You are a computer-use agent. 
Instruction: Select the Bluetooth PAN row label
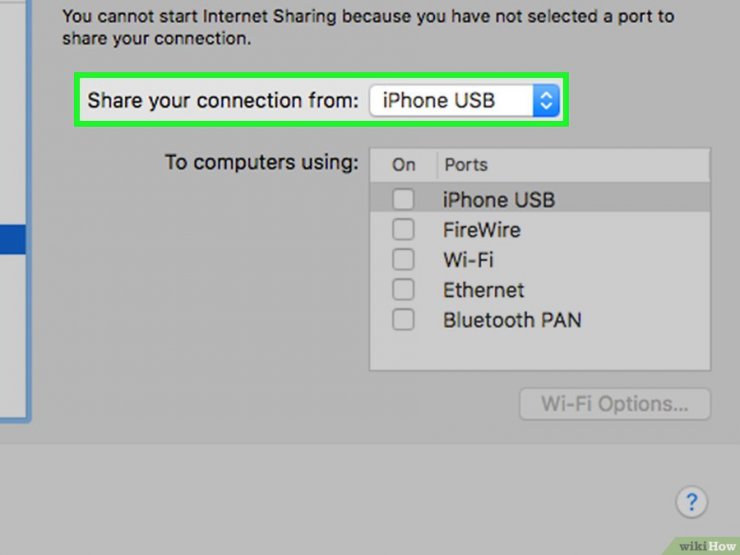512,320
